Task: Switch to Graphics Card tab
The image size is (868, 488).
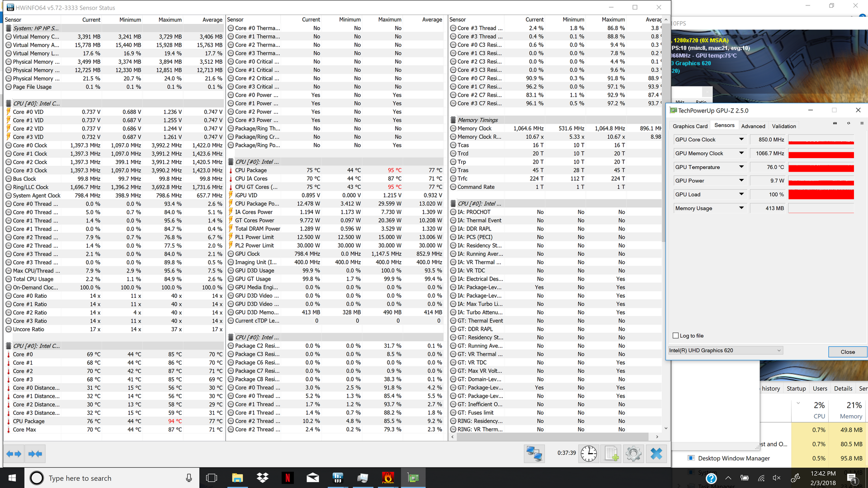Action: (x=690, y=126)
